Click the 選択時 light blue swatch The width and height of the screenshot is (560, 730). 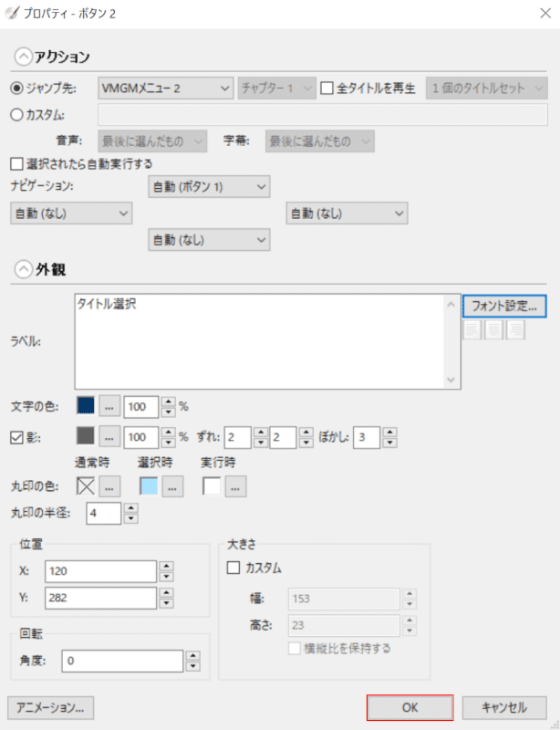149,486
